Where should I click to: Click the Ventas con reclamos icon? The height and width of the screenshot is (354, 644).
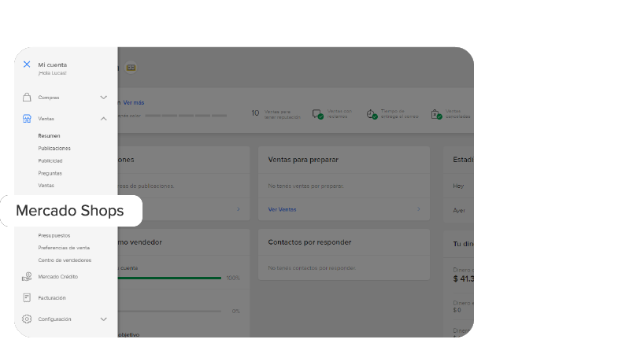pyautogui.click(x=317, y=114)
